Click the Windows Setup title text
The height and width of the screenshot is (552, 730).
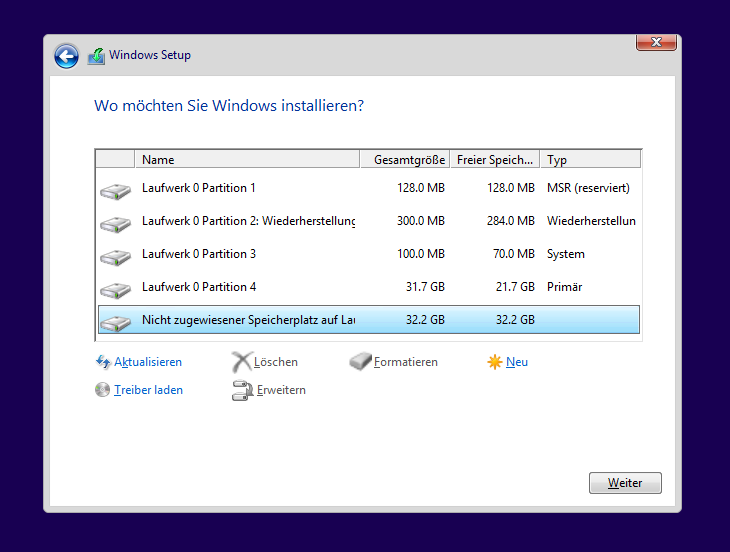(x=150, y=55)
